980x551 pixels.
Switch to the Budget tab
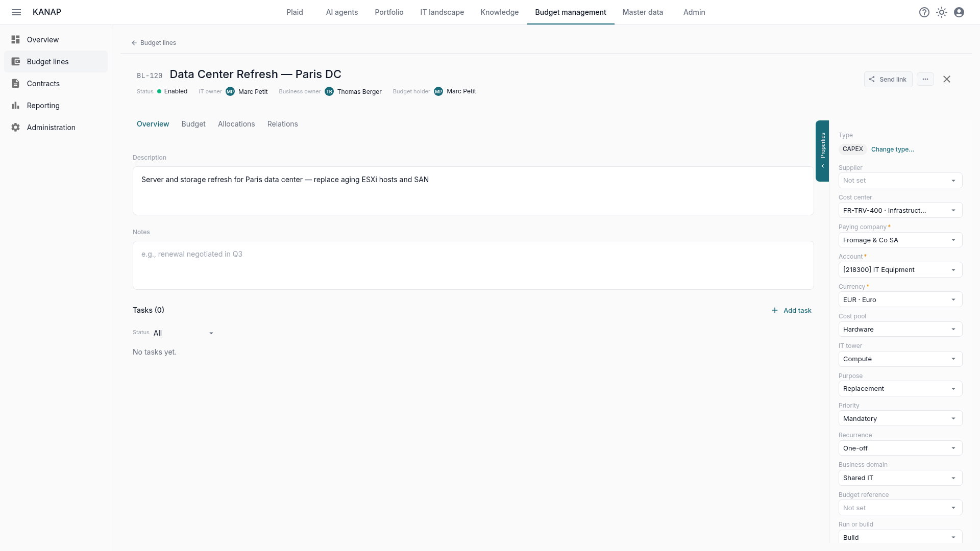point(193,124)
